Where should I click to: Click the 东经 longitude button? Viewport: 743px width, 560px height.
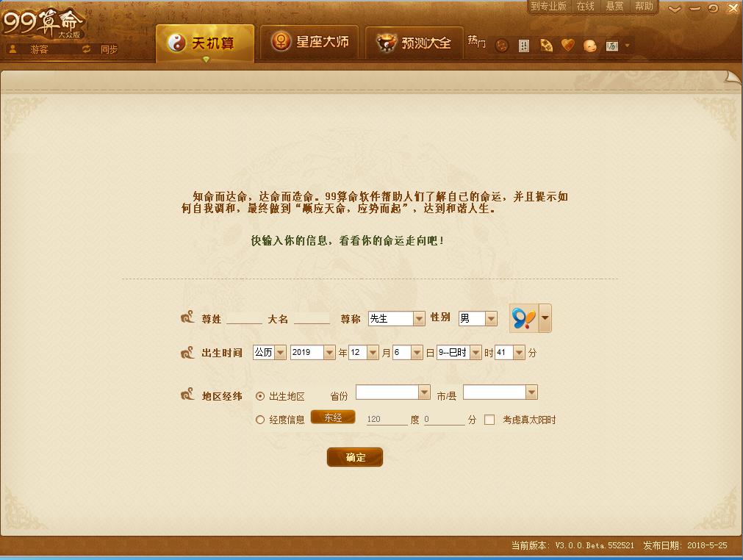coord(333,417)
